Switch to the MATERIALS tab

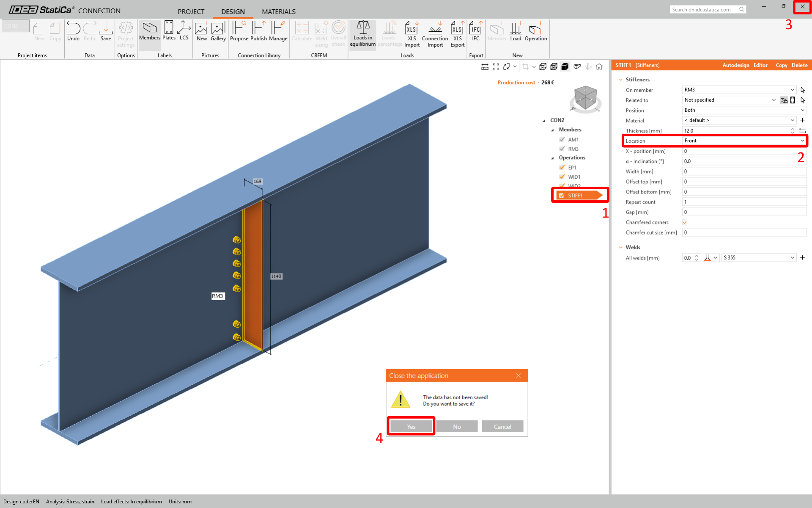click(x=278, y=11)
